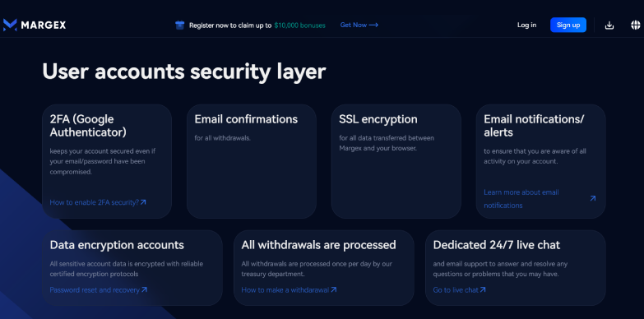Click User accounts security layer title
The height and width of the screenshot is (319, 644).
[x=184, y=72]
